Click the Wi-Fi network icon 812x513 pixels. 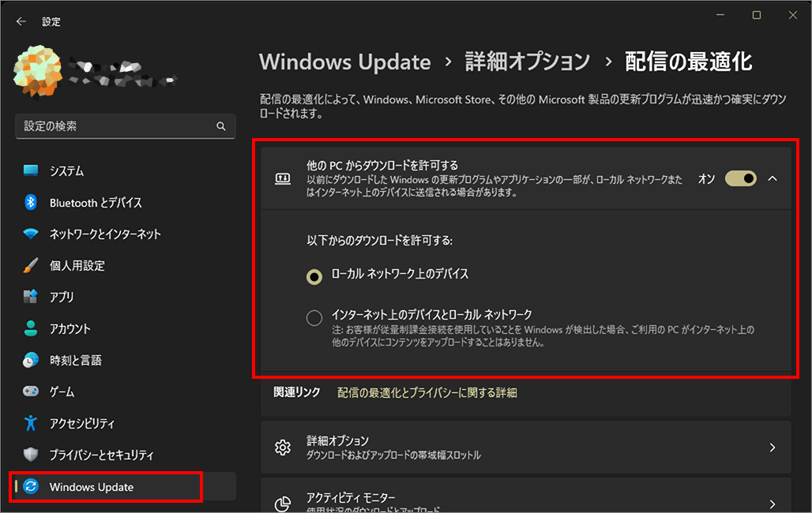(31, 234)
